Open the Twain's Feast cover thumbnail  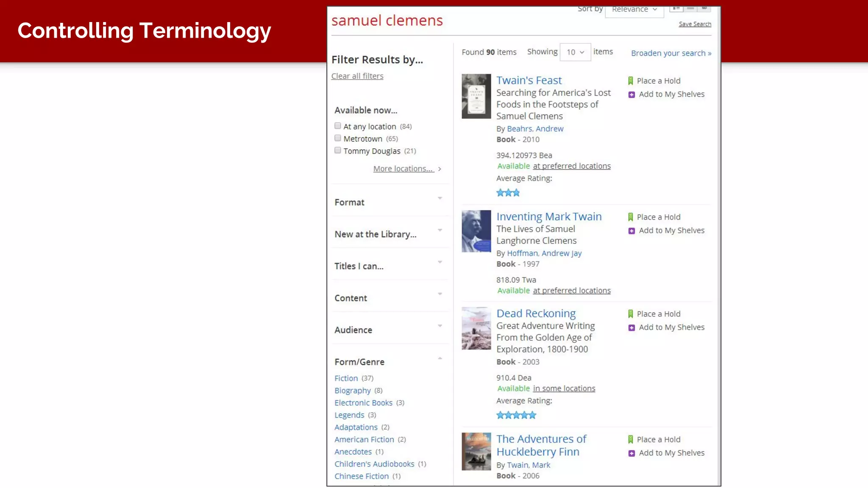click(x=476, y=96)
